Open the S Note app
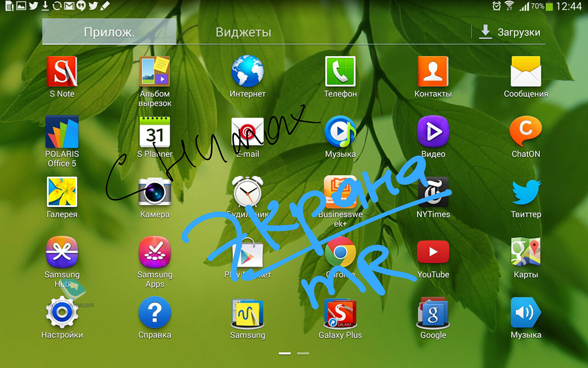 (62, 72)
